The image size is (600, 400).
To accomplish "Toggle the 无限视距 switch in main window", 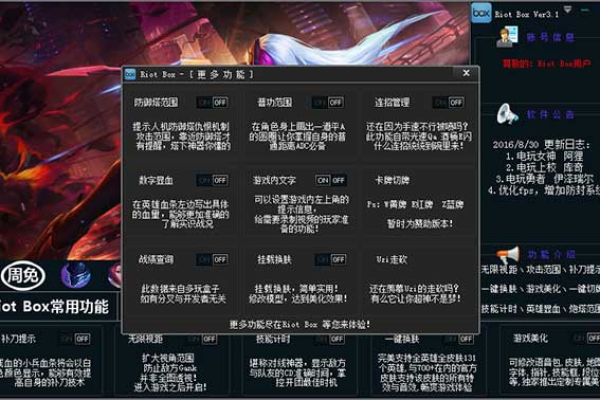I will pos(202,339).
